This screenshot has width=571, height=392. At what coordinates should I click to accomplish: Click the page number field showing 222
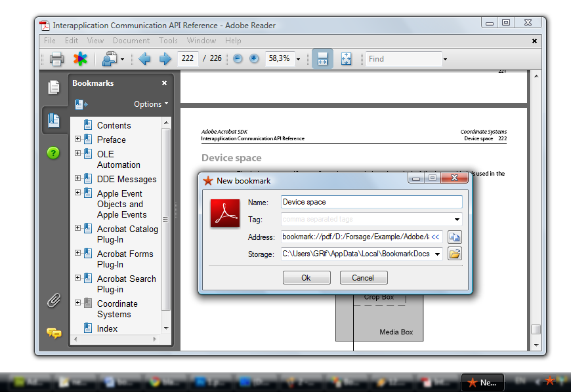tap(188, 58)
